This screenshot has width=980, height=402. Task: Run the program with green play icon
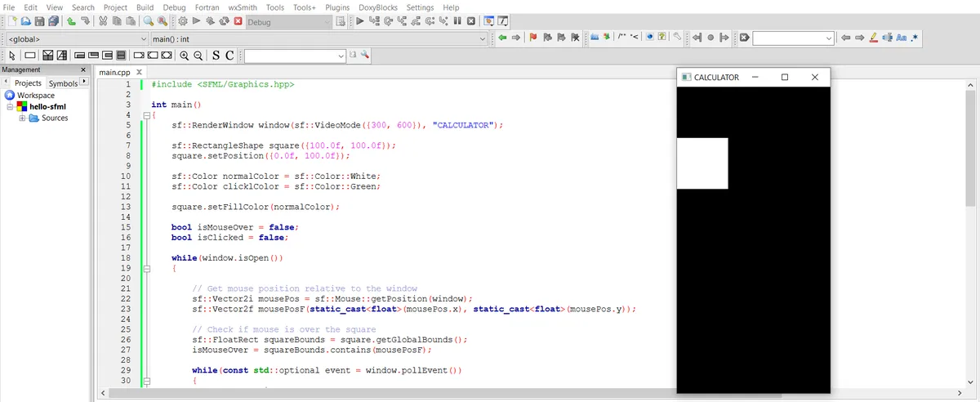pos(197,21)
